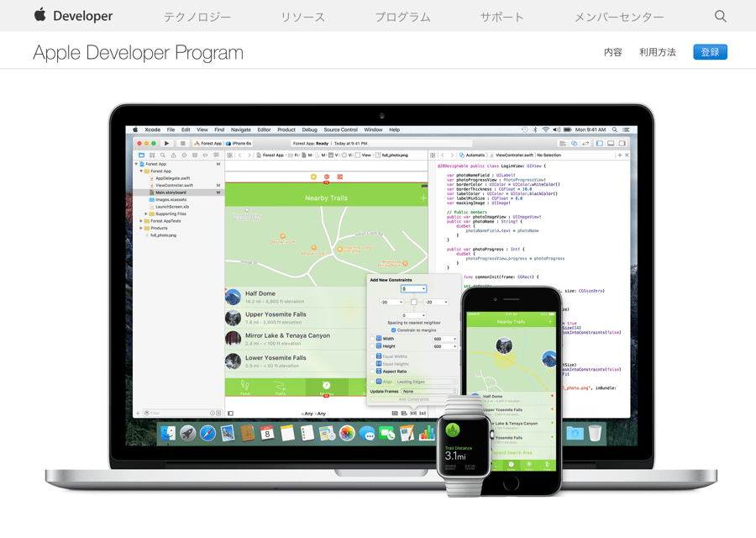Open macOS Spotlight search in Mac menu bar

(615, 129)
